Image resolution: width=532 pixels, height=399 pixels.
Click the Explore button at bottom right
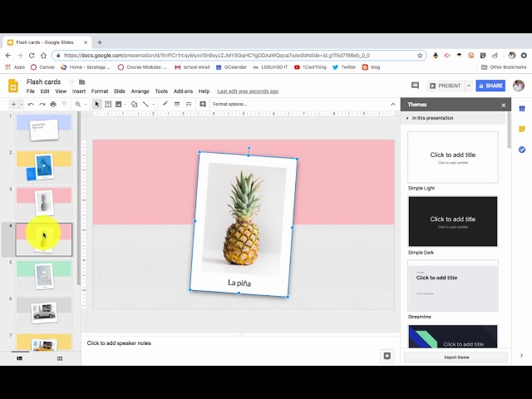tap(387, 356)
